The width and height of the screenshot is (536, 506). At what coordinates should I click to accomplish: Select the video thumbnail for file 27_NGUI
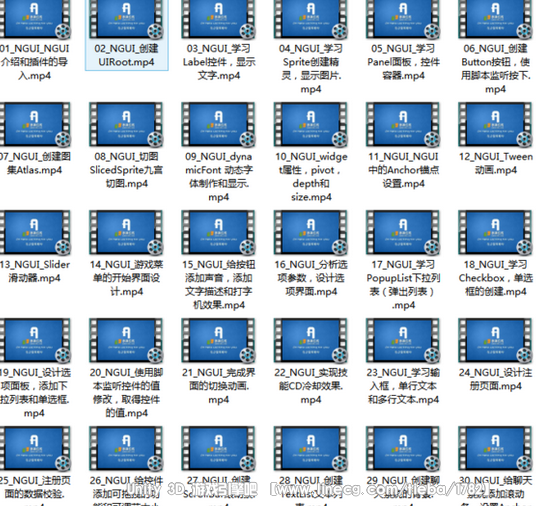tap(219, 449)
